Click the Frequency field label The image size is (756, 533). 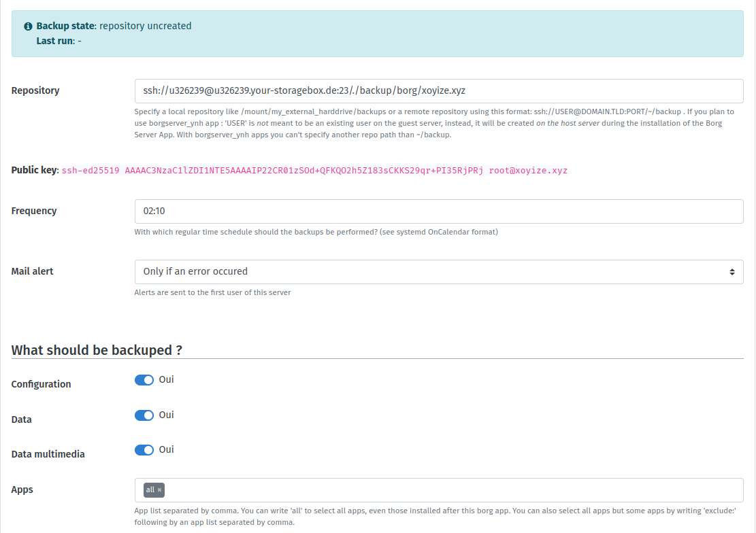pyautogui.click(x=34, y=211)
